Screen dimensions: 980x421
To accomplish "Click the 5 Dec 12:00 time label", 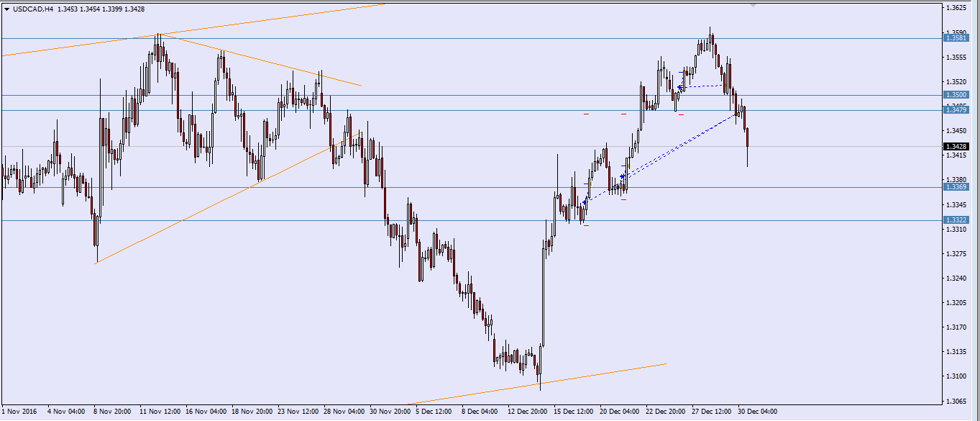I will coord(434,412).
